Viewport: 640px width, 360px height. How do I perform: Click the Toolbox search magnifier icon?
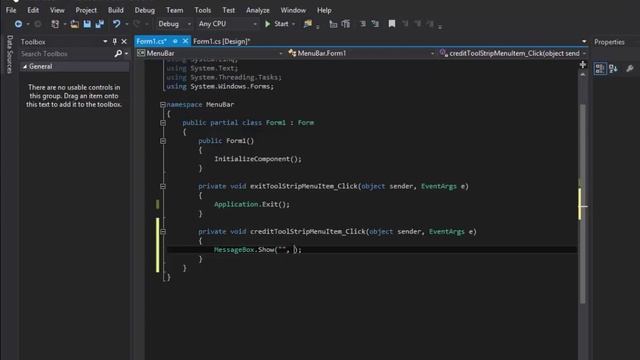click(118, 53)
